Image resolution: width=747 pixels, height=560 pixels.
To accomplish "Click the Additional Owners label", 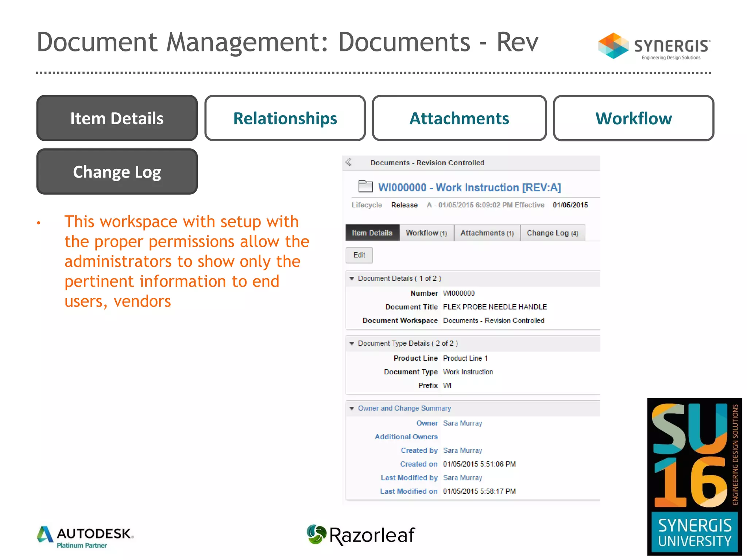I will pyautogui.click(x=406, y=437).
